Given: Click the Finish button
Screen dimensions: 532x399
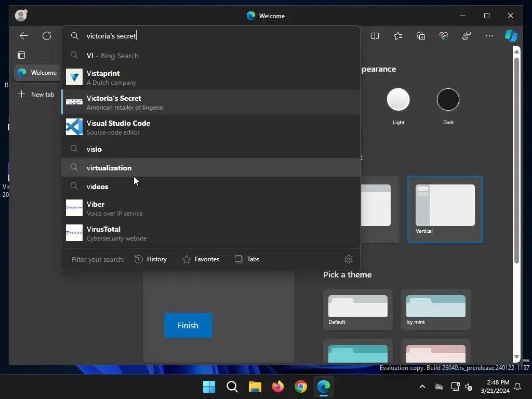Looking at the screenshot, I should pyautogui.click(x=188, y=325).
